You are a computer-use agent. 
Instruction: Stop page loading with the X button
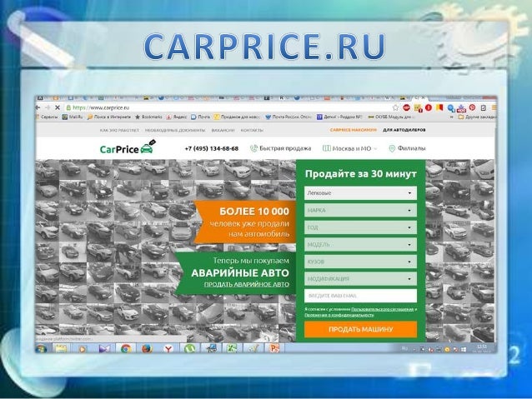point(58,107)
